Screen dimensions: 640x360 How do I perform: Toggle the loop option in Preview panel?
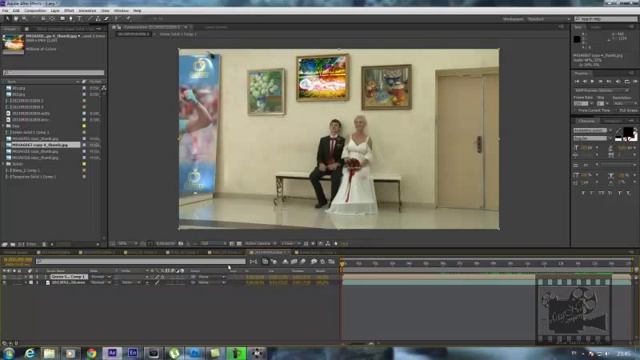[627, 82]
